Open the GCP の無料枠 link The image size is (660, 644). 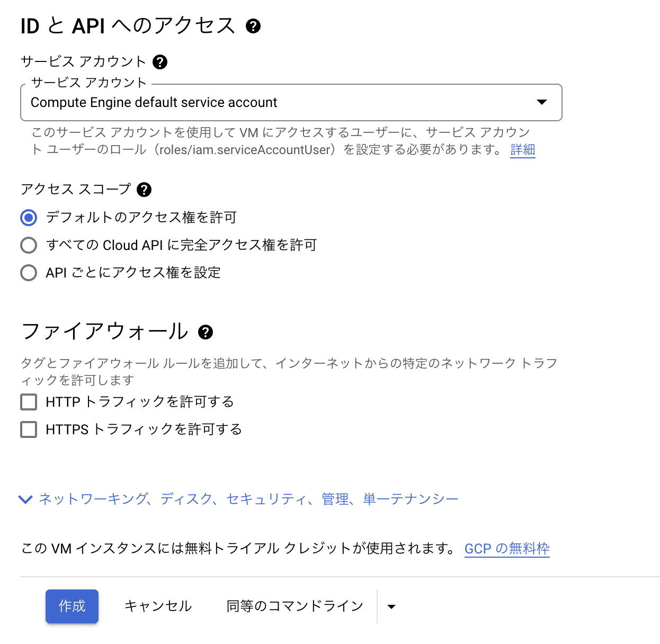point(507,549)
